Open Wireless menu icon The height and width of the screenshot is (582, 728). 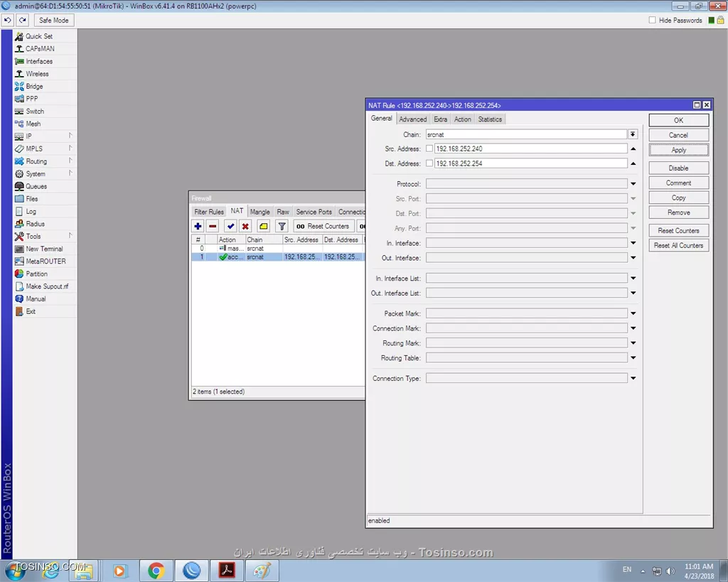(19, 74)
